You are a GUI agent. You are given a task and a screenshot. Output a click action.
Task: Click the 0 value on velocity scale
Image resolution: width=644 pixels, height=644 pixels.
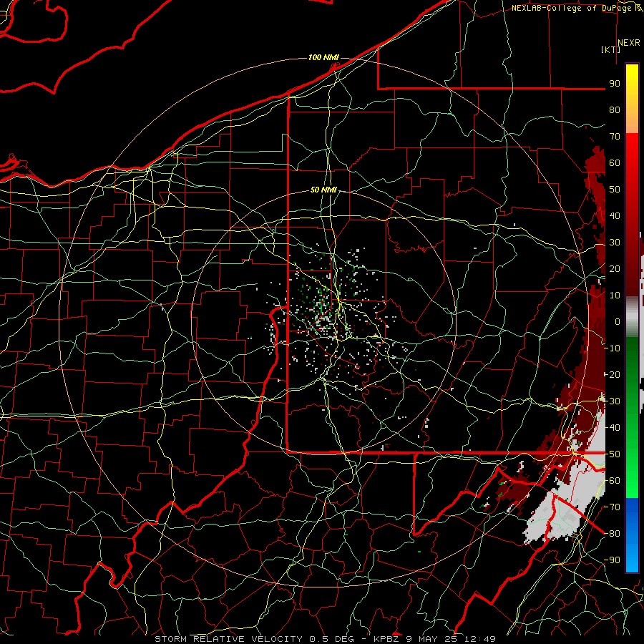click(618, 321)
